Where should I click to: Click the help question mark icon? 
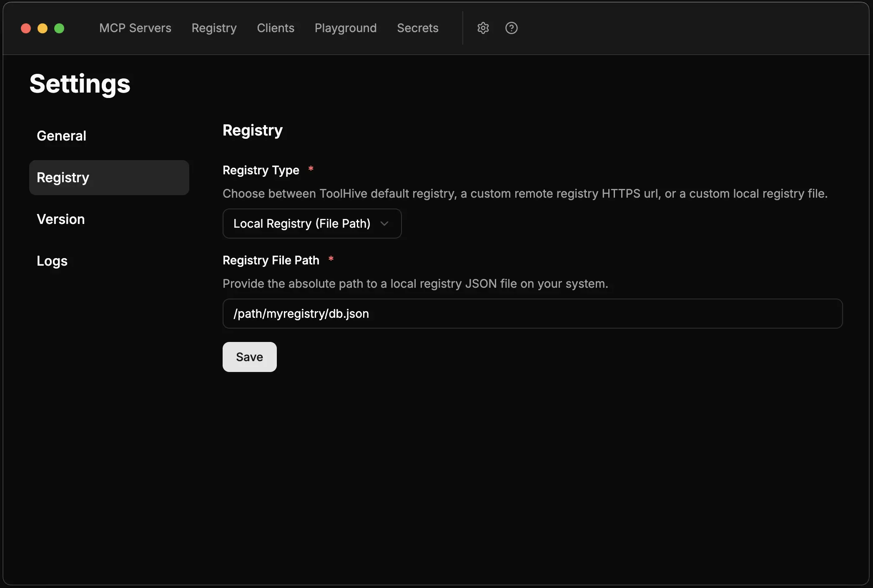511,28
